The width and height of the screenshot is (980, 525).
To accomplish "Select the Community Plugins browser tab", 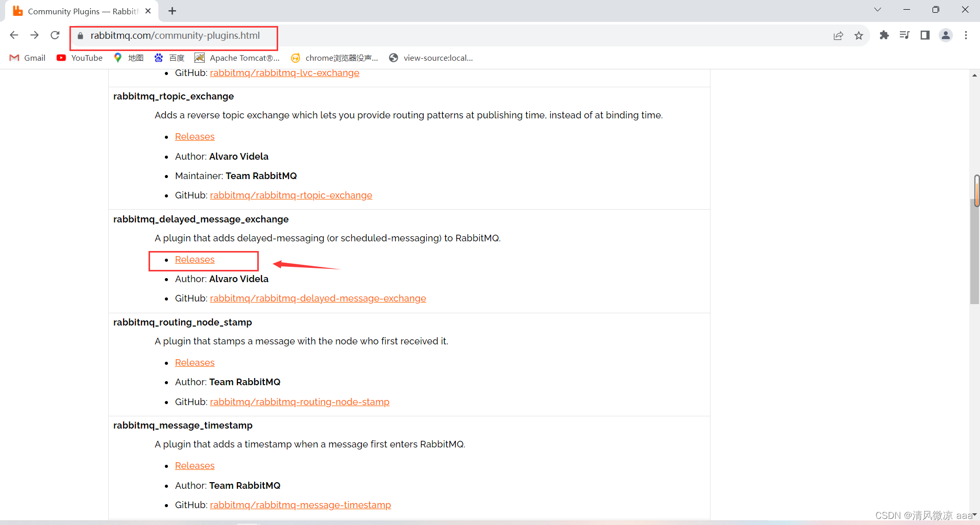I will pos(82,11).
